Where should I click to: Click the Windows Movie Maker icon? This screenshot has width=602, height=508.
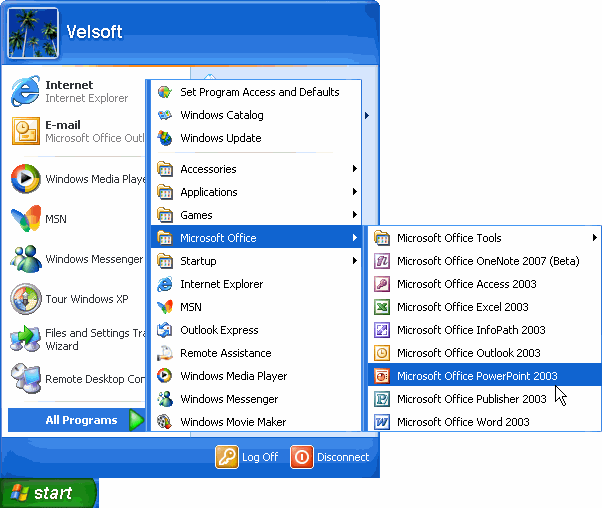(x=165, y=422)
